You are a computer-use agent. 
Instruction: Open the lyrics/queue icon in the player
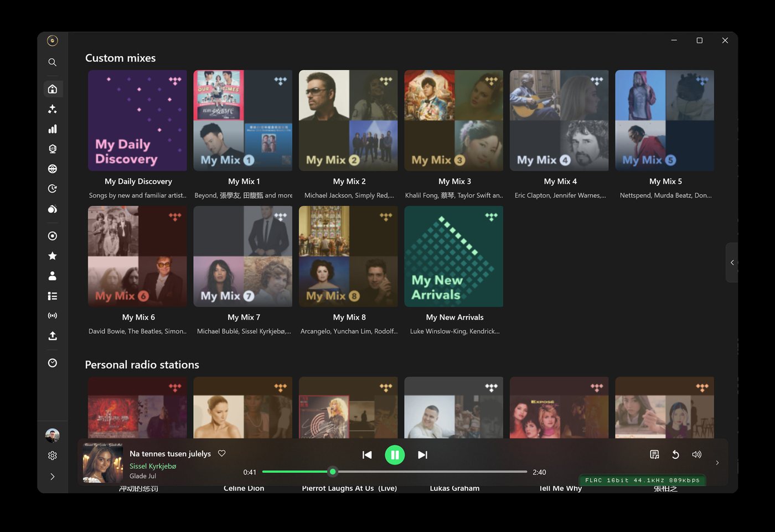654,454
